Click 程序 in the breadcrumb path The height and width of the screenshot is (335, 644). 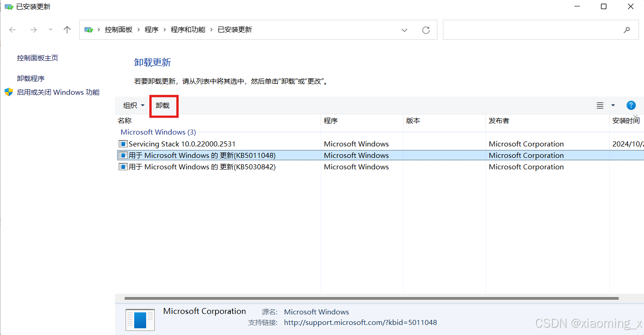coord(152,30)
